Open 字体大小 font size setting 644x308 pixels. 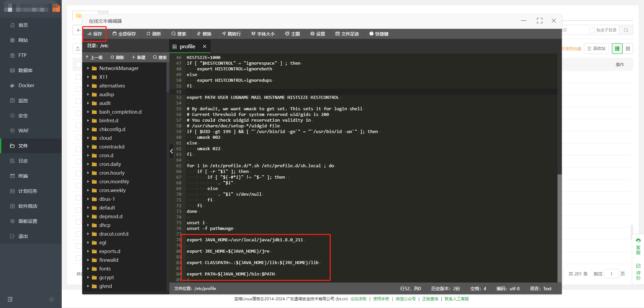click(263, 34)
